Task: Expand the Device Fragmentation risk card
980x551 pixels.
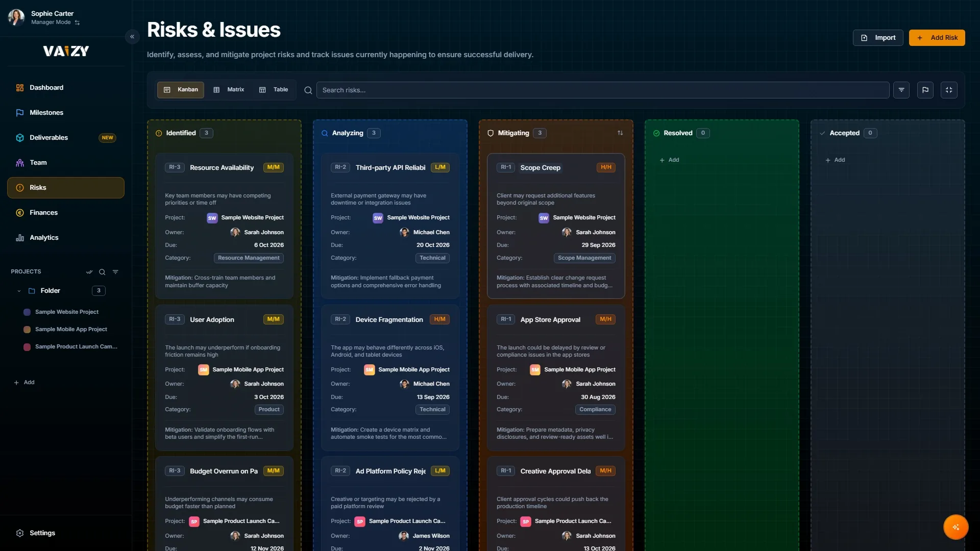Action: [x=390, y=378]
